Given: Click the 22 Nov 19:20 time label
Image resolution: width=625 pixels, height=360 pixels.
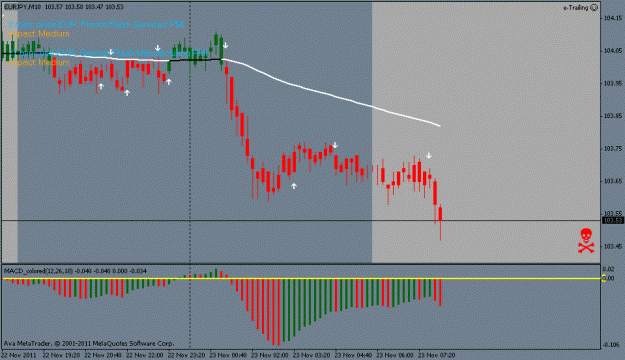Looking at the screenshot, I should (61, 355).
